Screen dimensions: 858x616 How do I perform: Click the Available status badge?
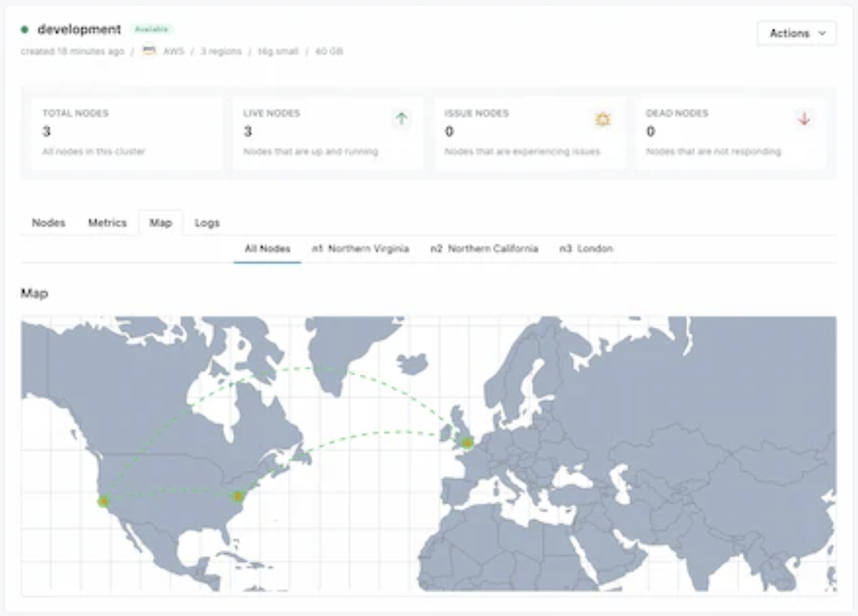click(151, 30)
